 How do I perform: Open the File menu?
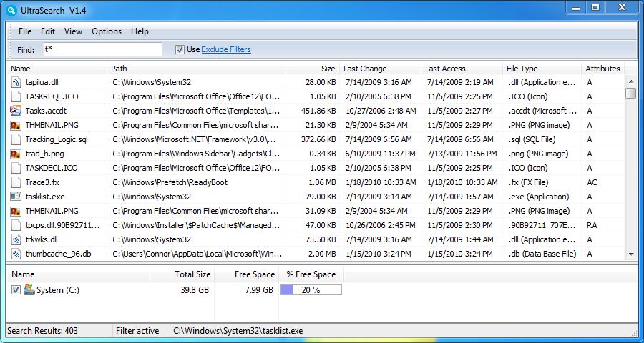[x=24, y=31]
